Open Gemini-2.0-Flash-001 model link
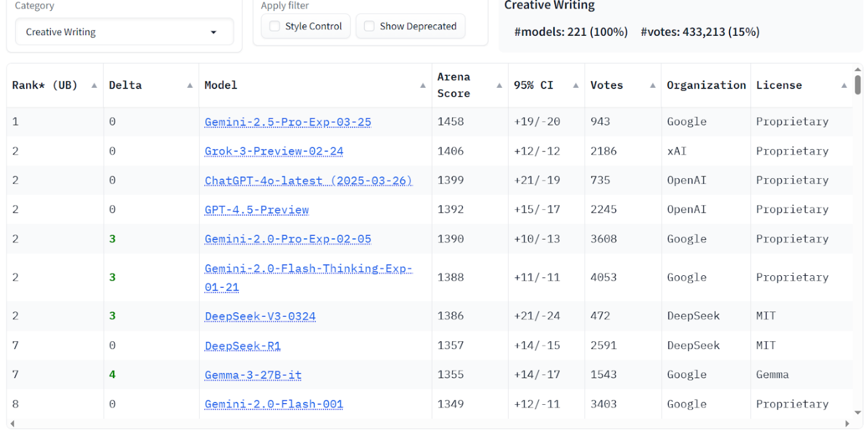Screen dimensions: 868x440 [274, 404]
